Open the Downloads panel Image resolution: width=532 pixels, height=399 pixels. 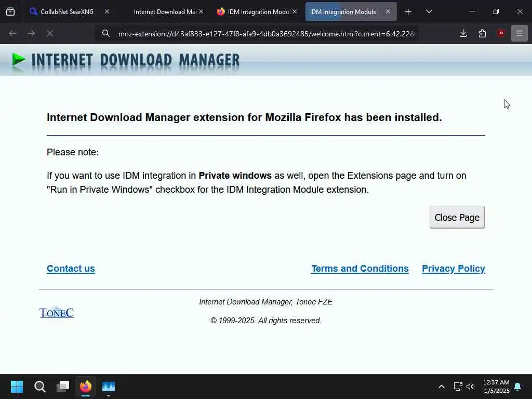point(463,33)
